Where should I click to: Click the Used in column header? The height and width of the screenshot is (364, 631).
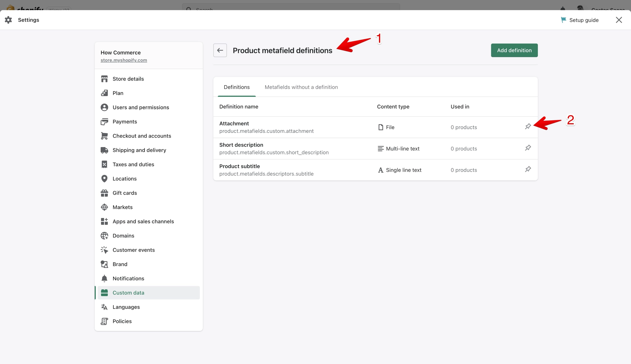pyautogui.click(x=460, y=107)
